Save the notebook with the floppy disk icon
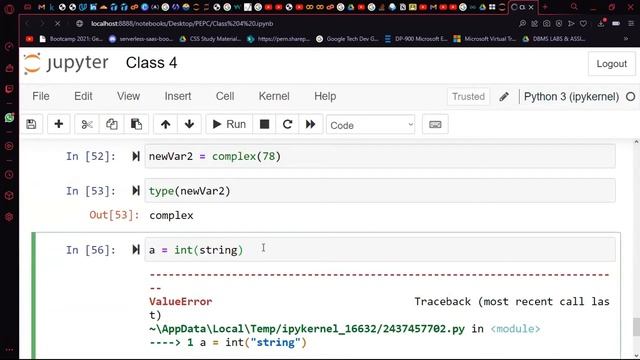Screen dimensions: 640x360 [x=31, y=124]
